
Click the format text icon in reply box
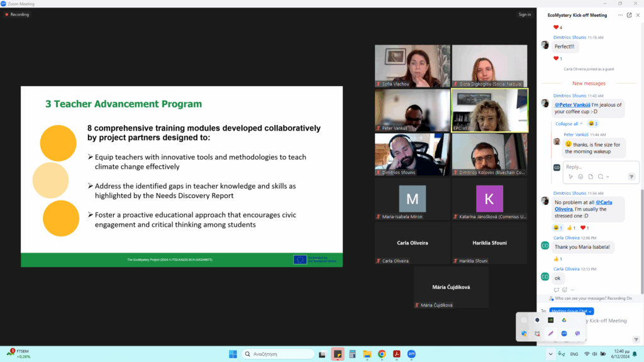click(572, 177)
